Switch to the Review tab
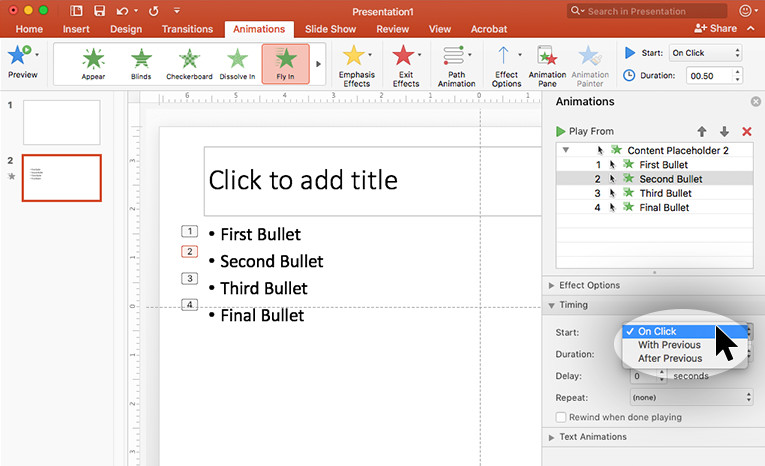This screenshot has height=466, width=765. point(392,29)
